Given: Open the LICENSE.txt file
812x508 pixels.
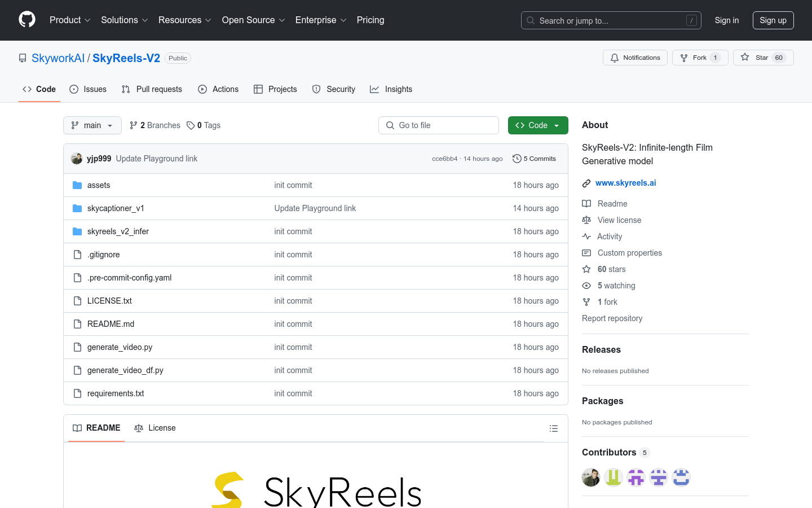Looking at the screenshot, I should 109,301.
